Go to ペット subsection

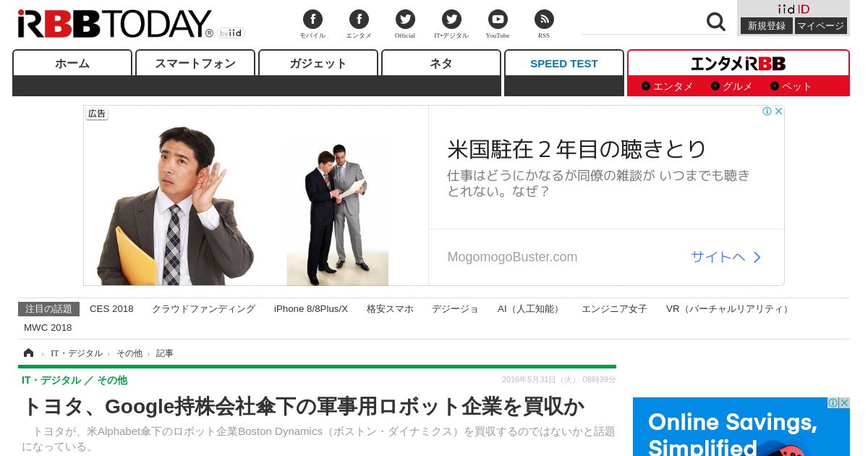click(x=791, y=86)
